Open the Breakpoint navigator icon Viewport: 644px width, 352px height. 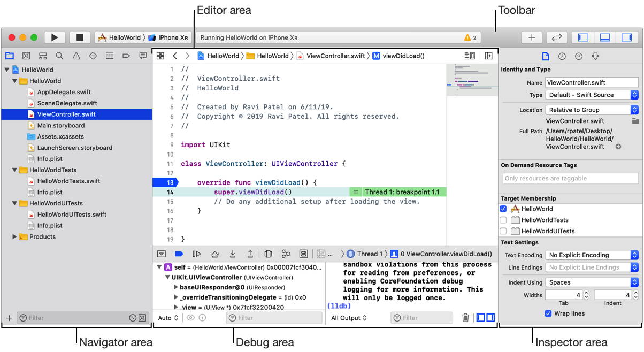(x=126, y=56)
